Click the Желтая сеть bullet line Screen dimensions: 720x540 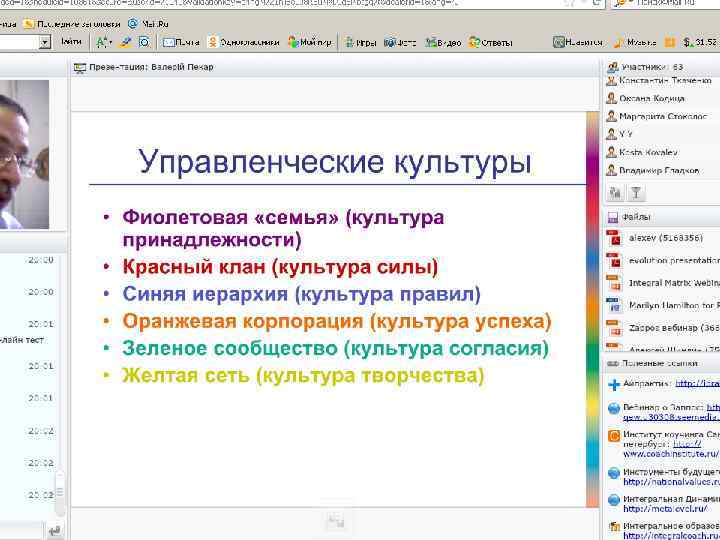click(x=303, y=376)
